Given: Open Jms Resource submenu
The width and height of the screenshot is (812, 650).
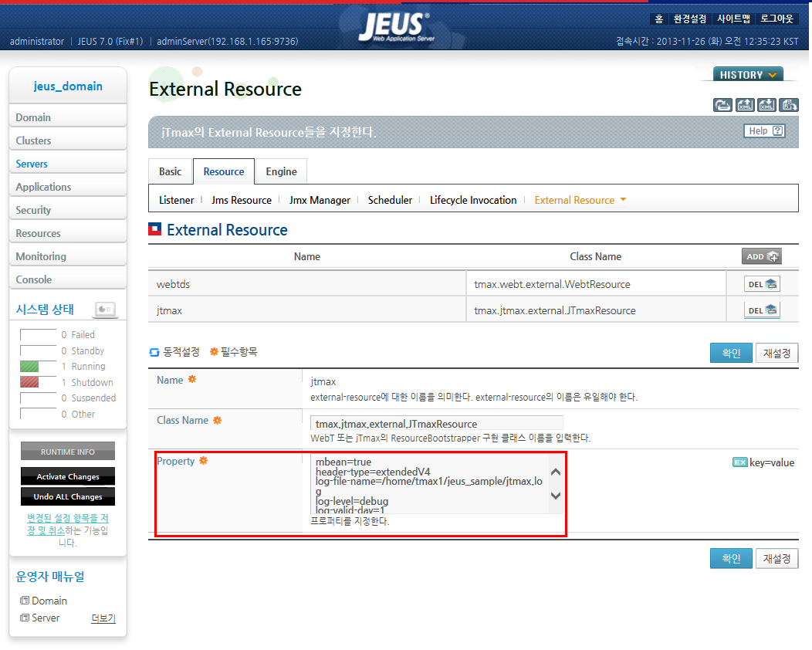Looking at the screenshot, I should (241, 200).
